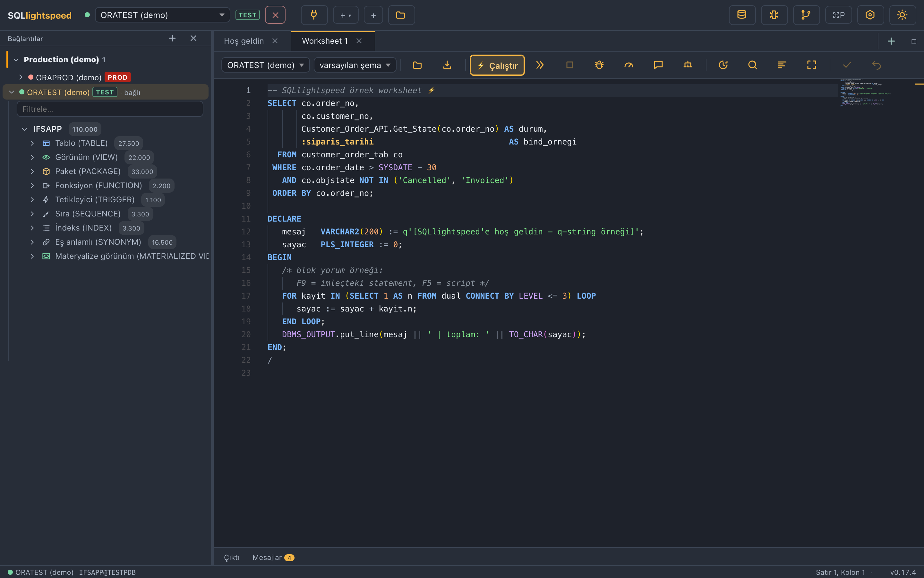Click the download/save icon in worksheet toolbar

click(x=447, y=65)
